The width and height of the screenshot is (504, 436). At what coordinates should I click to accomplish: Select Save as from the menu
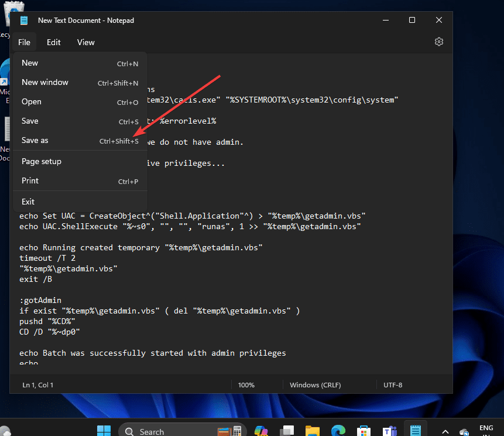(80, 140)
